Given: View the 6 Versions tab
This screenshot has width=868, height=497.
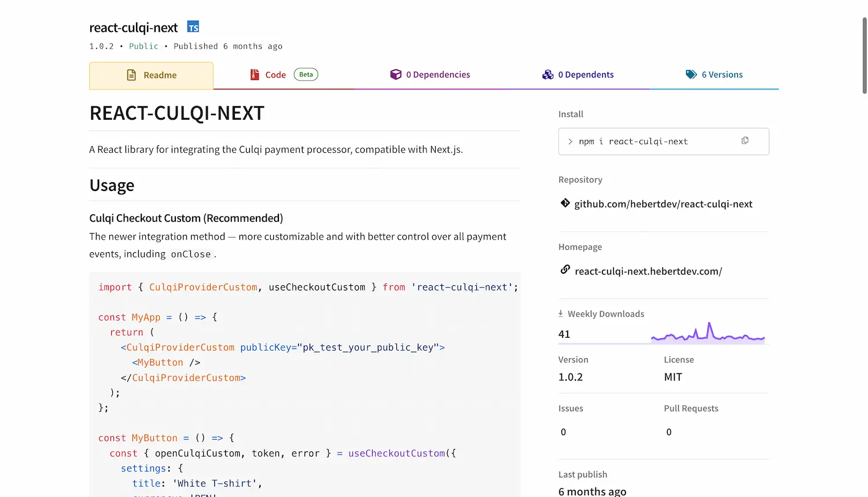Looking at the screenshot, I should coord(714,75).
